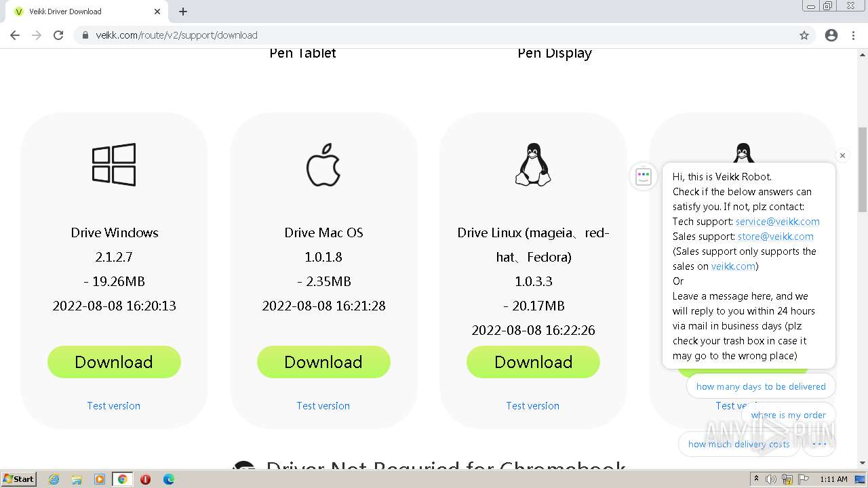Open Test version under Linux mageia
The image size is (868, 488).
[x=533, y=405]
